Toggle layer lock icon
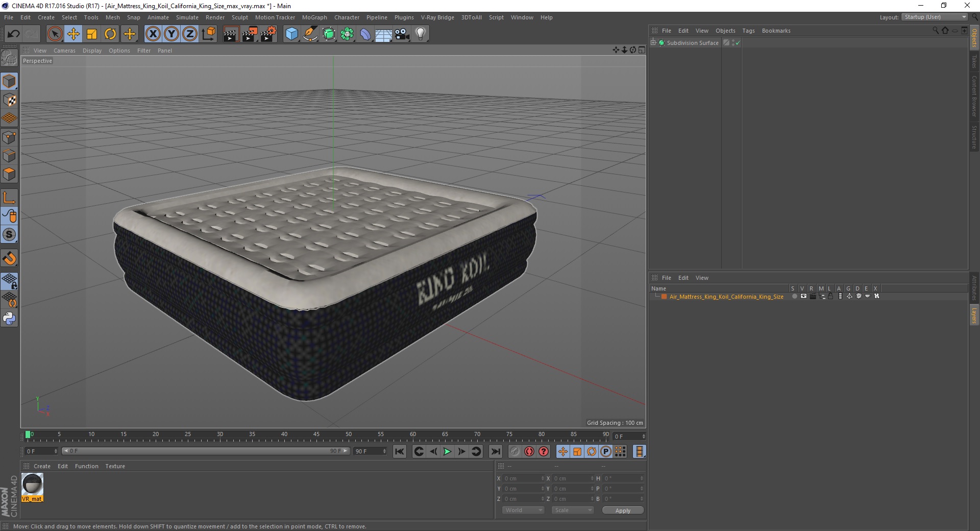The height and width of the screenshot is (531, 980). coord(830,296)
